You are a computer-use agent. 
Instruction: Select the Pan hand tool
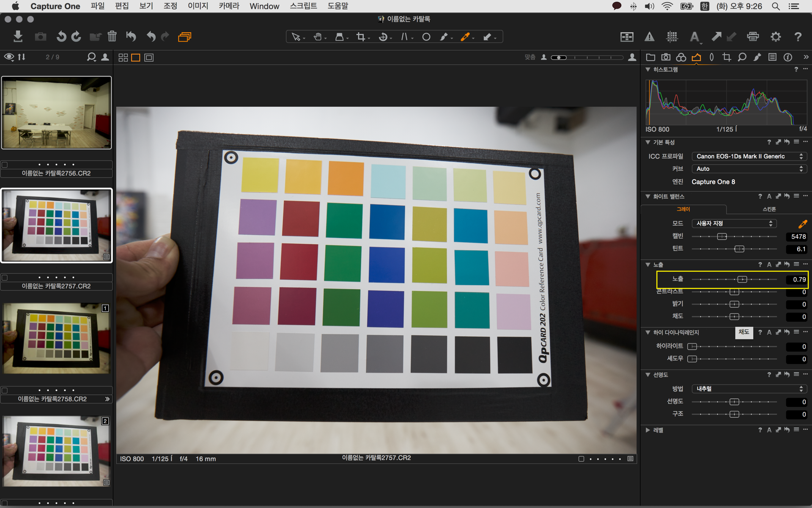[x=318, y=37]
